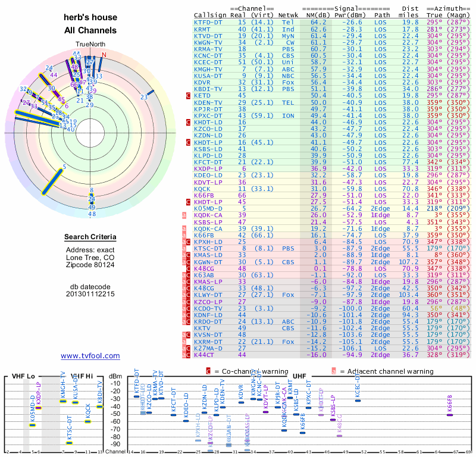
Task: Click the Pwr(dBm) column header
Action: [350, 15]
